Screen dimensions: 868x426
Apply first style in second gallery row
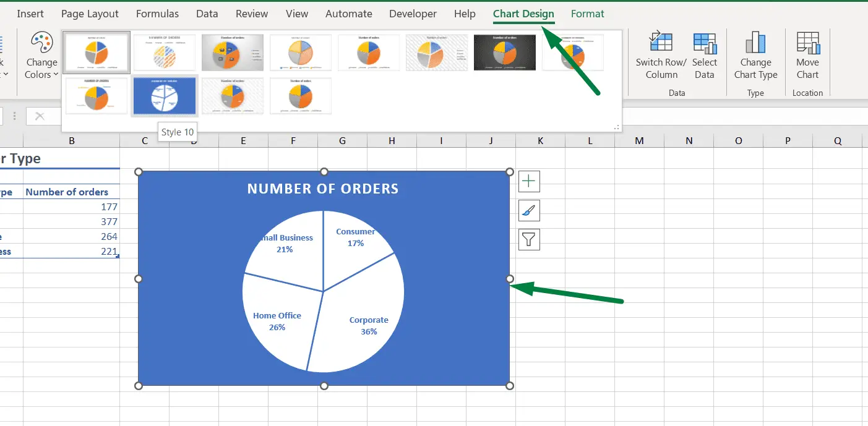click(x=97, y=96)
